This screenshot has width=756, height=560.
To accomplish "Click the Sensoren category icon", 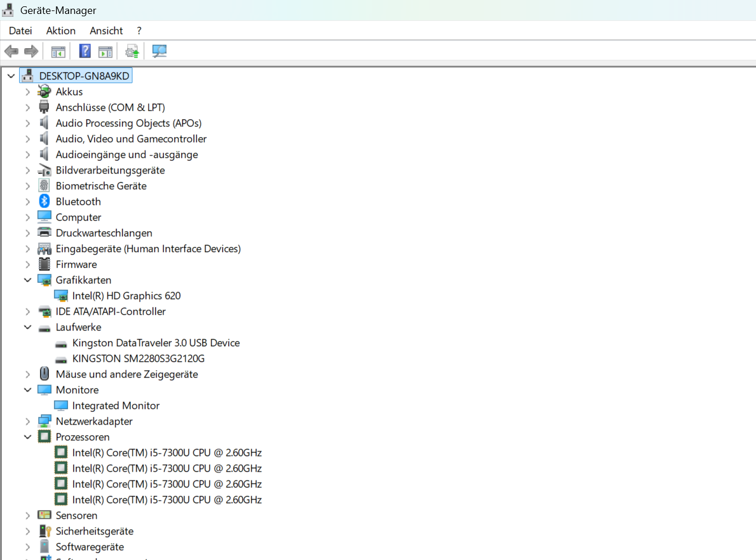I will (x=44, y=515).
